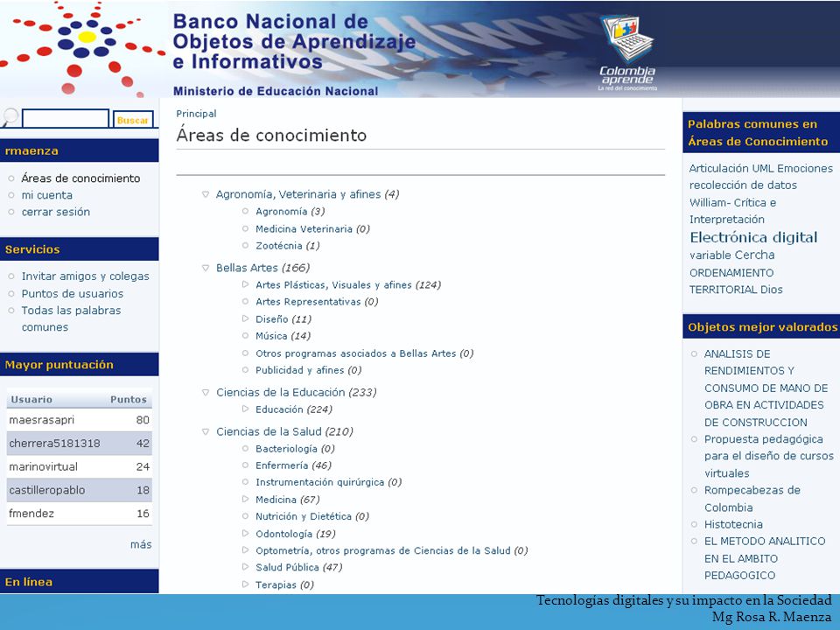
Task: Open the mi cuenta link
Action: pyautogui.click(x=47, y=195)
